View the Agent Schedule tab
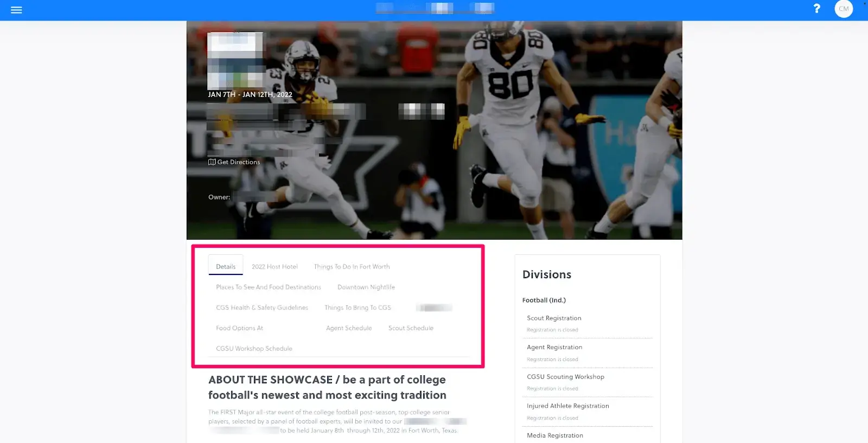The width and height of the screenshot is (868, 443). [349, 328]
